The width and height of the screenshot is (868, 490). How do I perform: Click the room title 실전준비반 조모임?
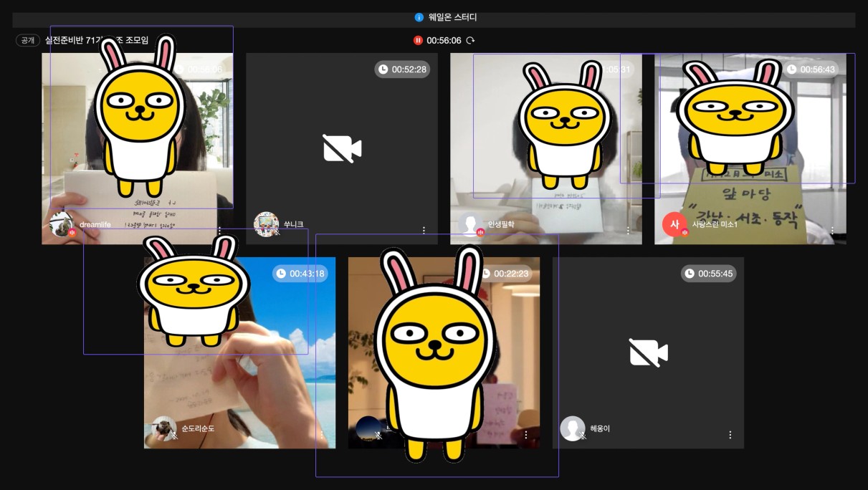(x=97, y=40)
